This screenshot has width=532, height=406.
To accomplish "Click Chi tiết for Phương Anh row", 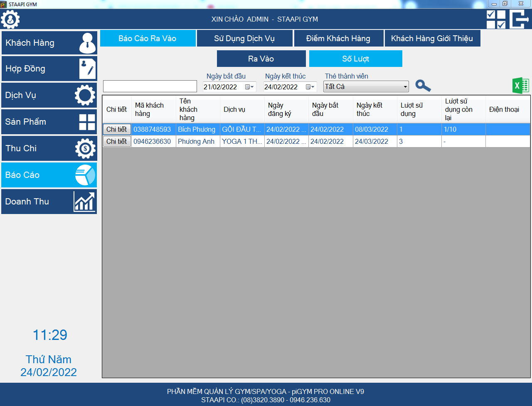I will click(117, 141).
